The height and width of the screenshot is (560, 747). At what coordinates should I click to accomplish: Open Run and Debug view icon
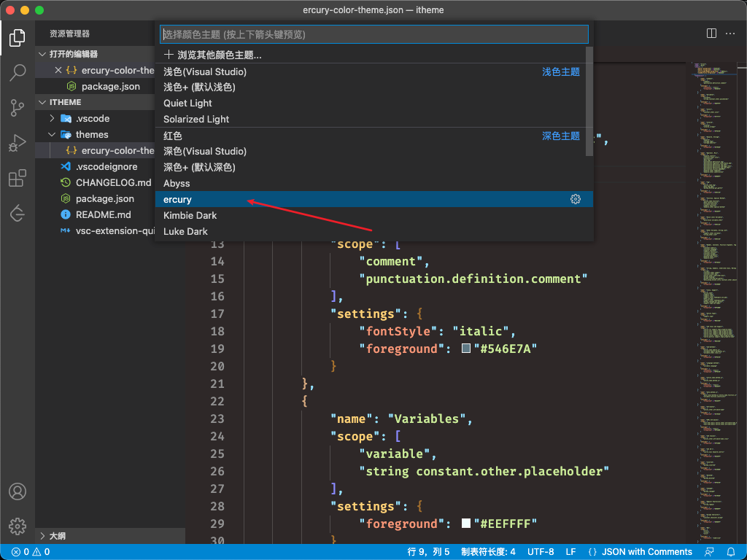[18, 144]
